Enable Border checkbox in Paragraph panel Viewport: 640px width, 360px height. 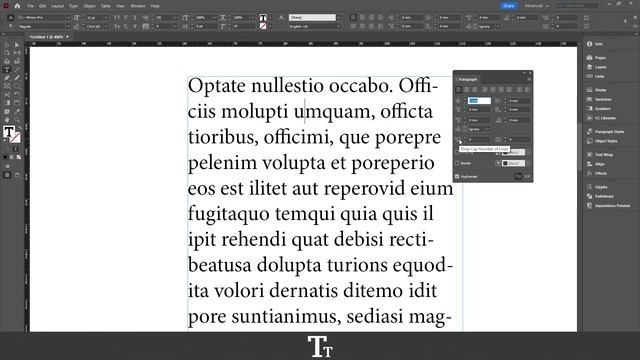coord(457,163)
